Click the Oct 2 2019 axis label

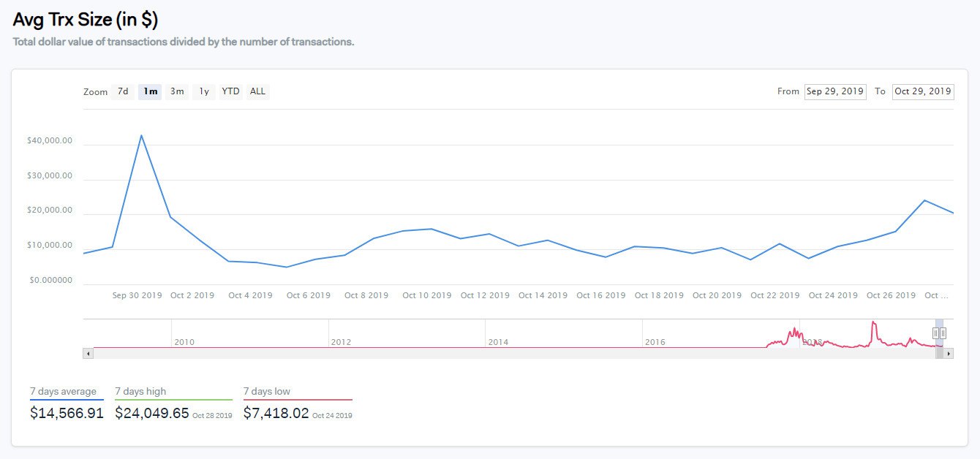pyautogui.click(x=192, y=295)
